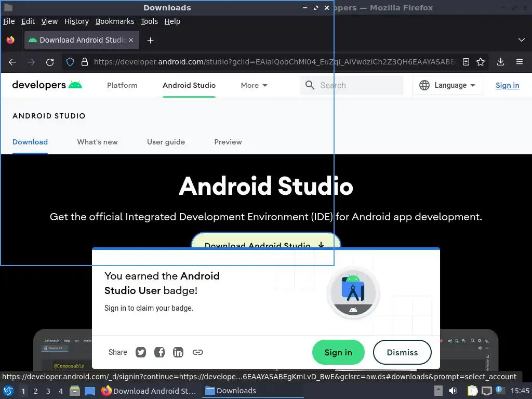Click the URL address bar text
The height and width of the screenshot is (399, 532).
275,62
